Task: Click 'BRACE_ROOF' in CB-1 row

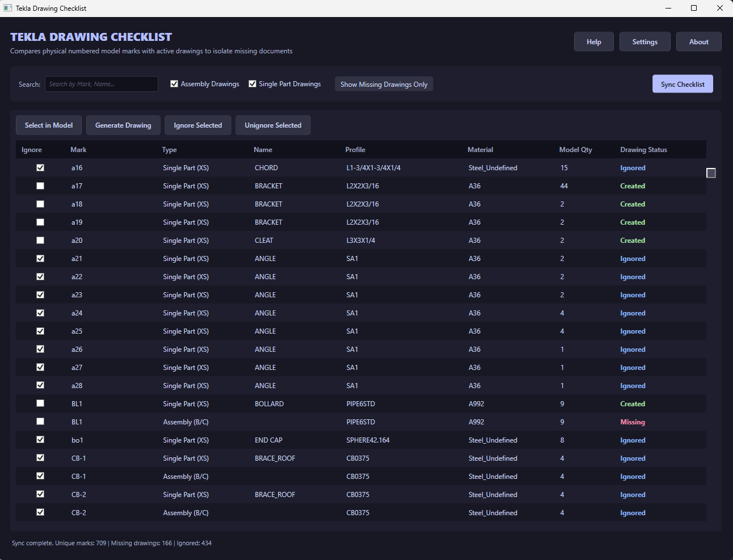Action: (275, 458)
